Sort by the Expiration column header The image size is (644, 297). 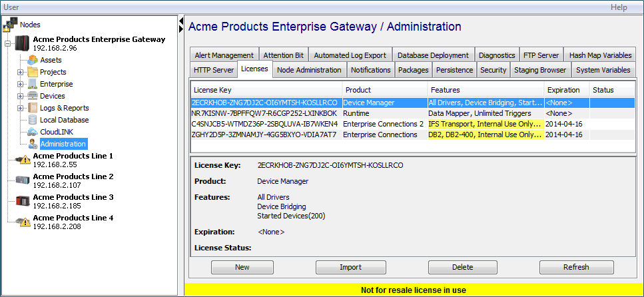pyautogui.click(x=567, y=90)
